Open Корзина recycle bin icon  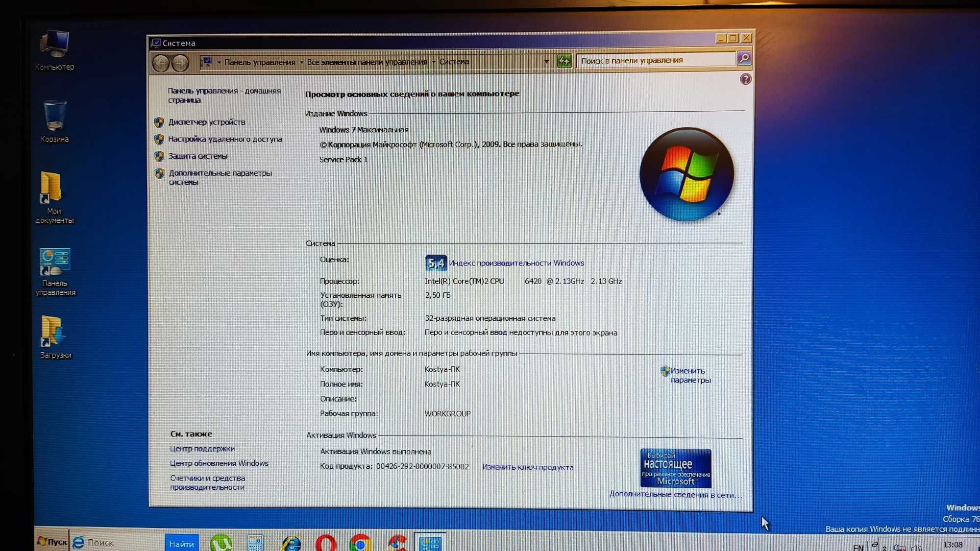click(x=54, y=121)
